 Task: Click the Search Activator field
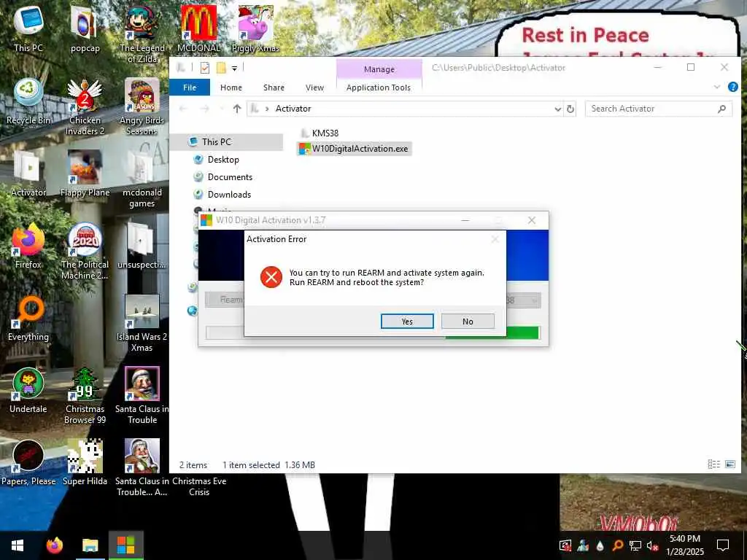click(x=658, y=109)
